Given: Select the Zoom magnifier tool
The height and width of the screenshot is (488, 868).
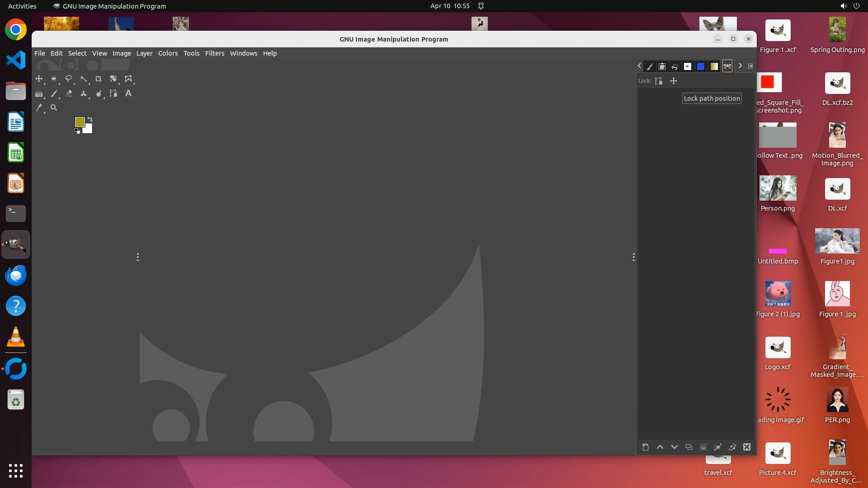Looking at the screenshot, I should (x=54, y=108).
